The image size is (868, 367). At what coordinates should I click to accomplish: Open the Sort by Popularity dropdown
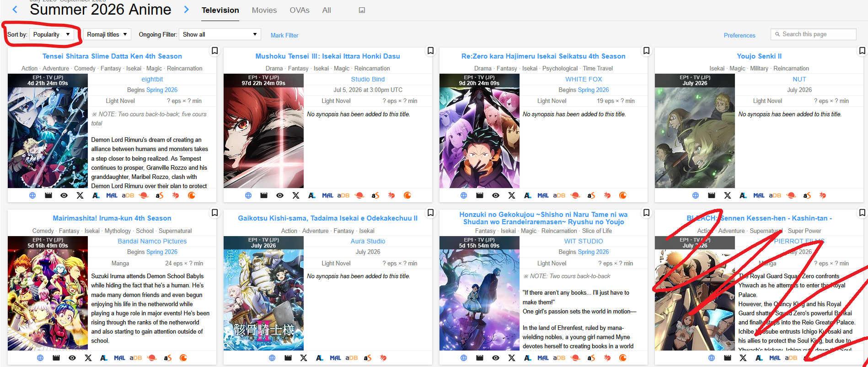click(52, 34)
